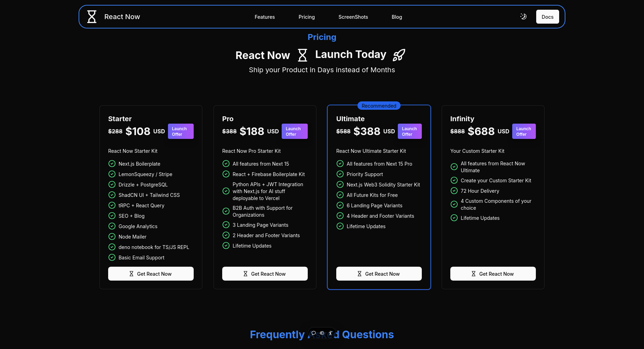Click the Recommended badge on the Ultimate card
The image size is (644, 349).
[379, 106]
